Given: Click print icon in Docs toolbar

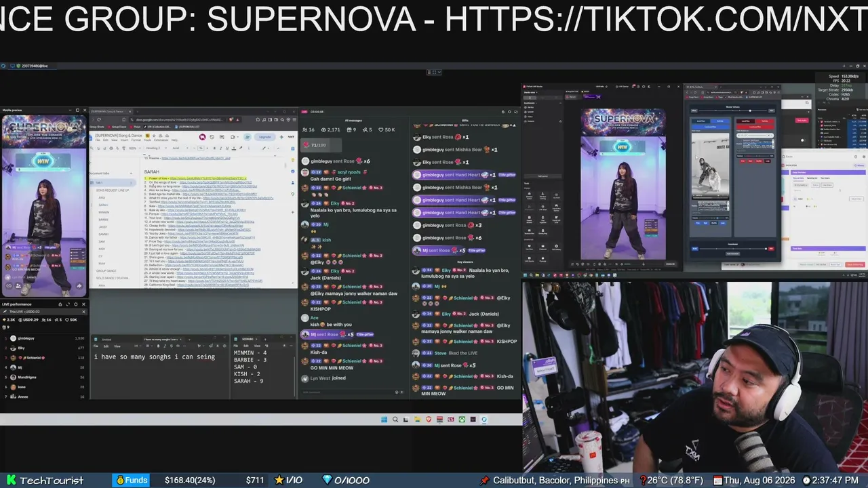Looking at the screenshot, I should (111, 148).
